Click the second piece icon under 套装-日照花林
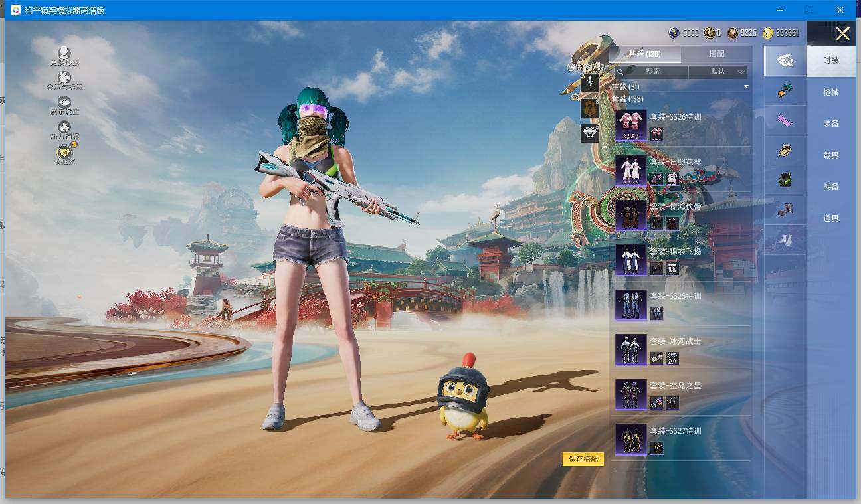Image resolution: width=861 pixels, height=504 pixels. coord(672,179)
